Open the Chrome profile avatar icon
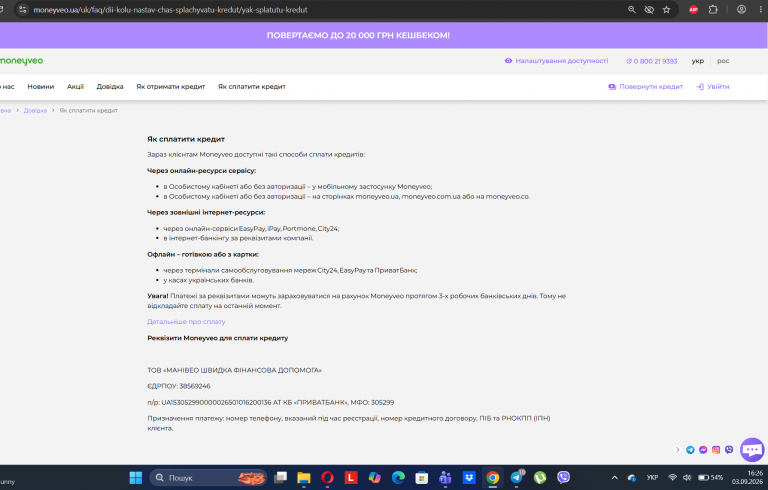Screen dimensions: 768x490 click(x=742, y=9)
